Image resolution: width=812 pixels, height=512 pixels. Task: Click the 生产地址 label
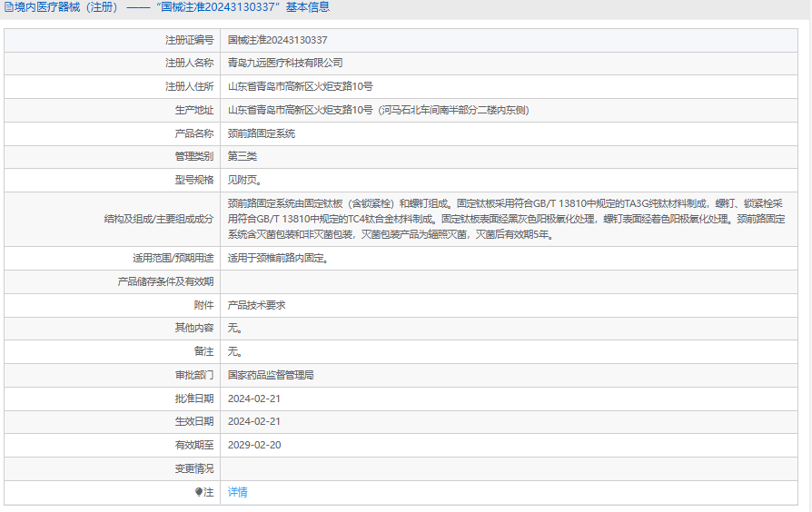[x=194, y=110]
